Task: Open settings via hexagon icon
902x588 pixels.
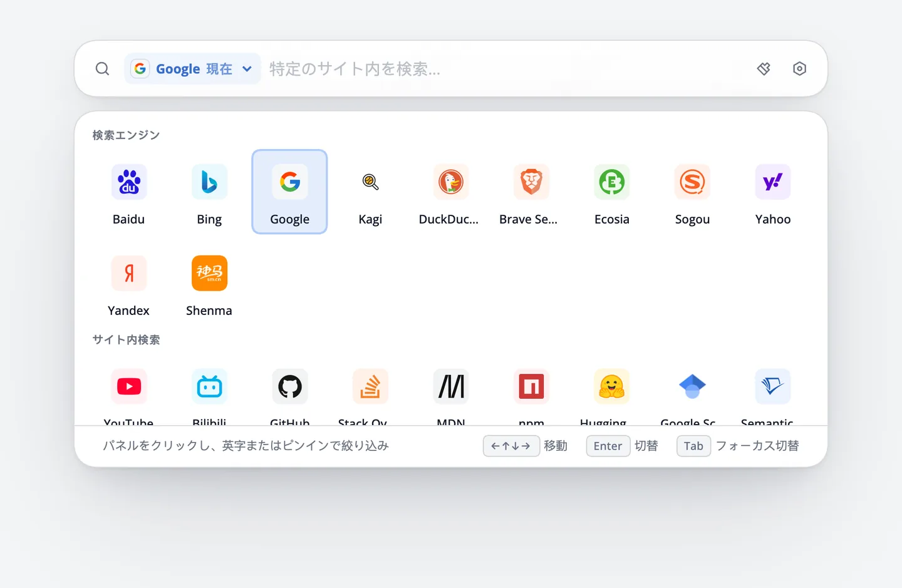Action: click(799, 69)
